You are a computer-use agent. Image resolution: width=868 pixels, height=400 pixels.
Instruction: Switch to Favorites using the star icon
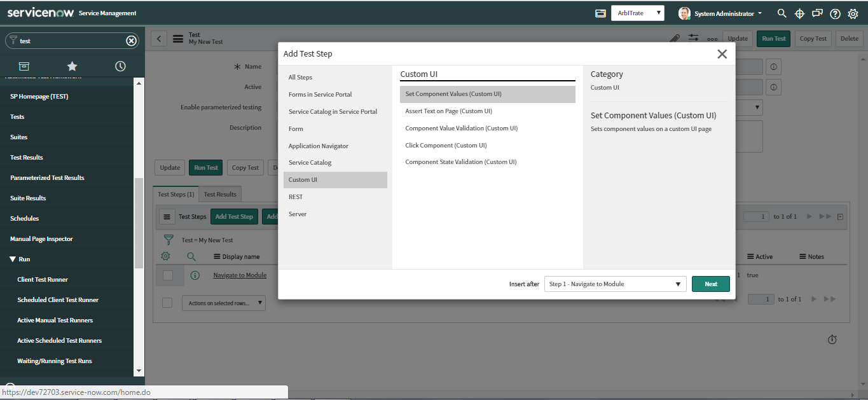[x=72, y=66]
